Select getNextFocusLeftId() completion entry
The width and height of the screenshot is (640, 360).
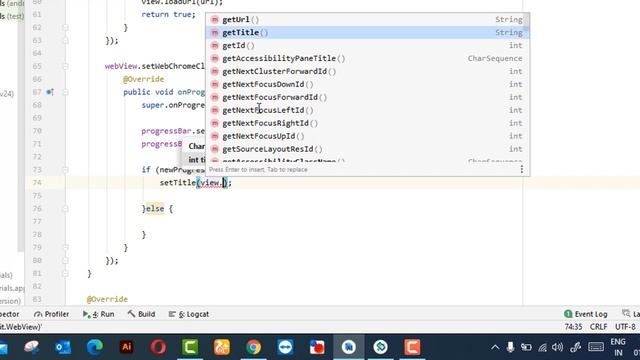(x=366, y=110)
